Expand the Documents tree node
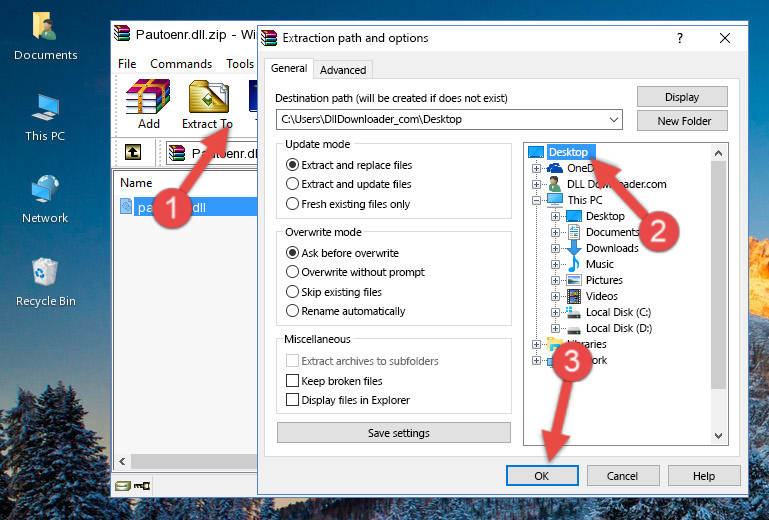The width and height of the screenshot is (769, 520). click(x=555, y=232)
